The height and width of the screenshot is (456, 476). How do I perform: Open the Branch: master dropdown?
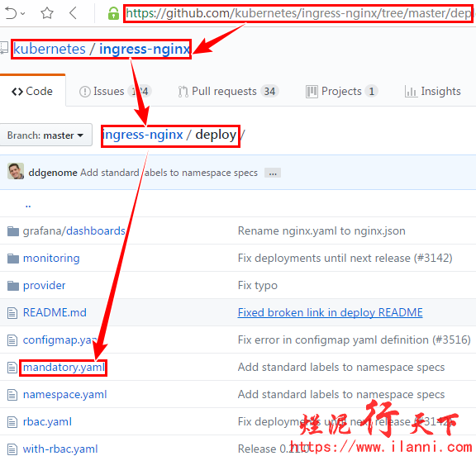(45, 135)
